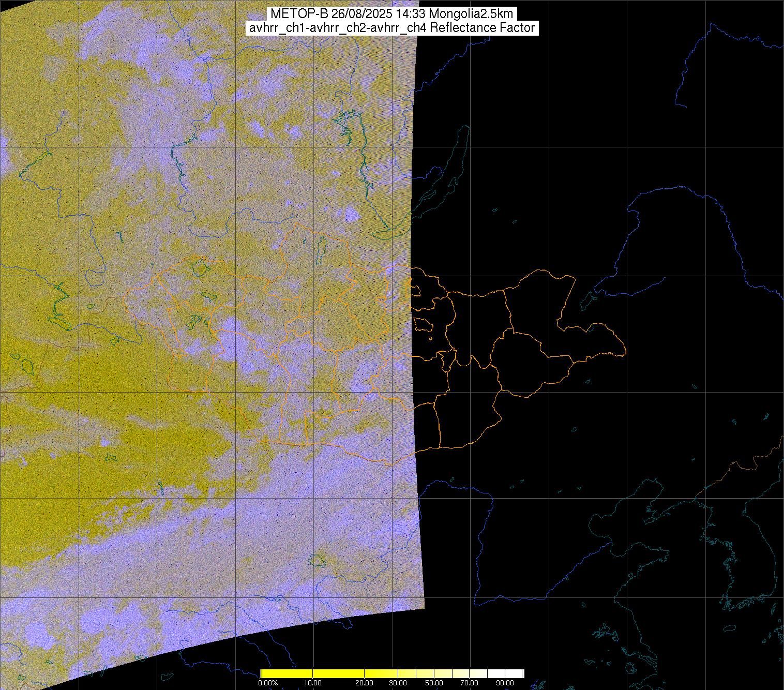The image size is (784, 690).
Task: Pick the white segment at the scale's right end
Action: click(x=515, y=673)
